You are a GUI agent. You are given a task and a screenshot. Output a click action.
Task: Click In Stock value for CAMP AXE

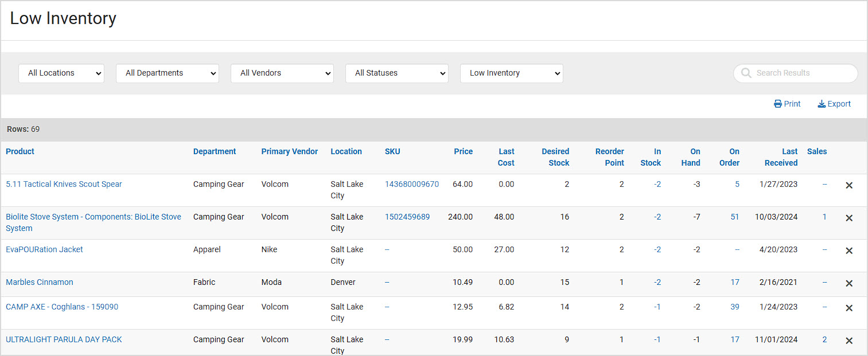657,307
